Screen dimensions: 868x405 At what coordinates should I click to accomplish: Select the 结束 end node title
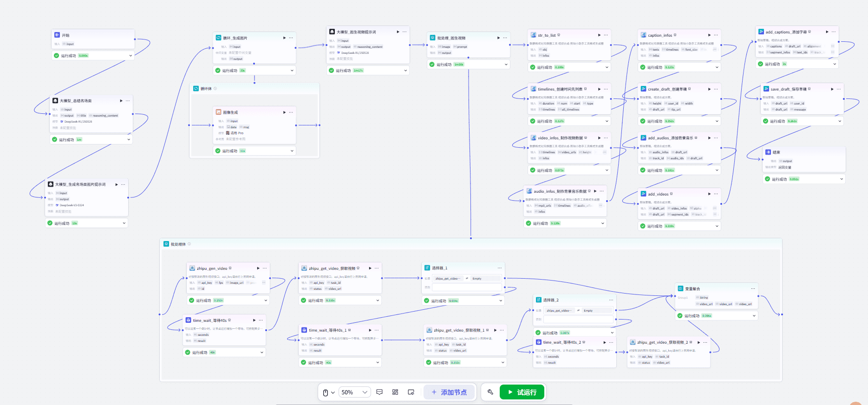pyautogui.click(x=777, y=152)
